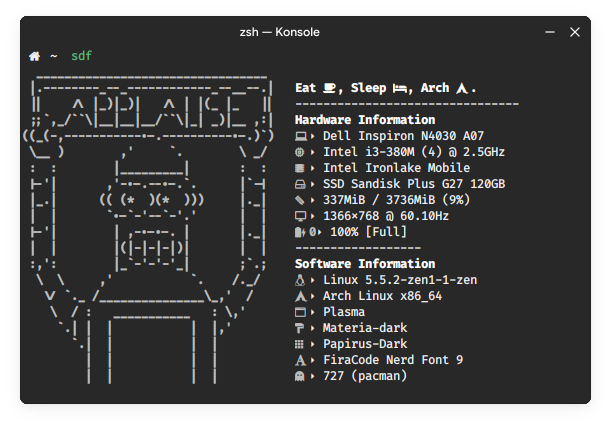Viewport: 611px width, 428px height.
Task: Click the GPU icon beside Intel Ironlake Mobile
Action: (x=299, y=168)
